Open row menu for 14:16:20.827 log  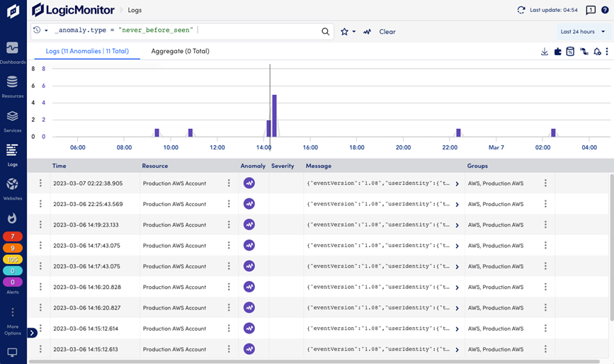click(40, 307)
